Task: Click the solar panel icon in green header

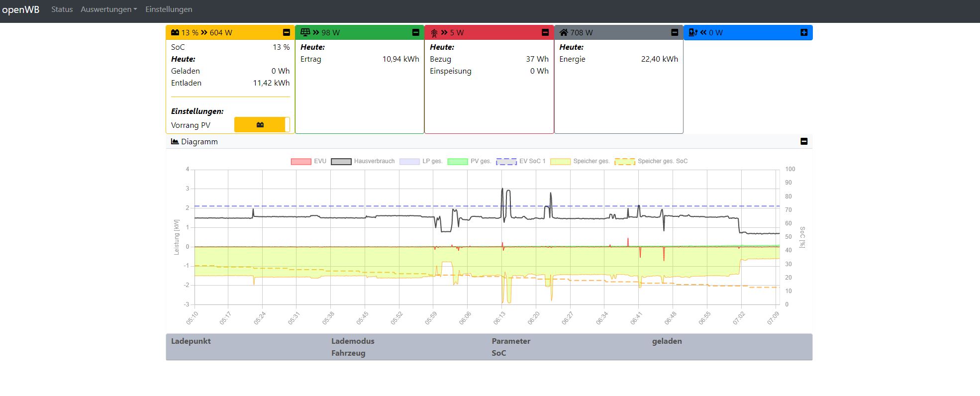Action: click(x=305, y=32)
